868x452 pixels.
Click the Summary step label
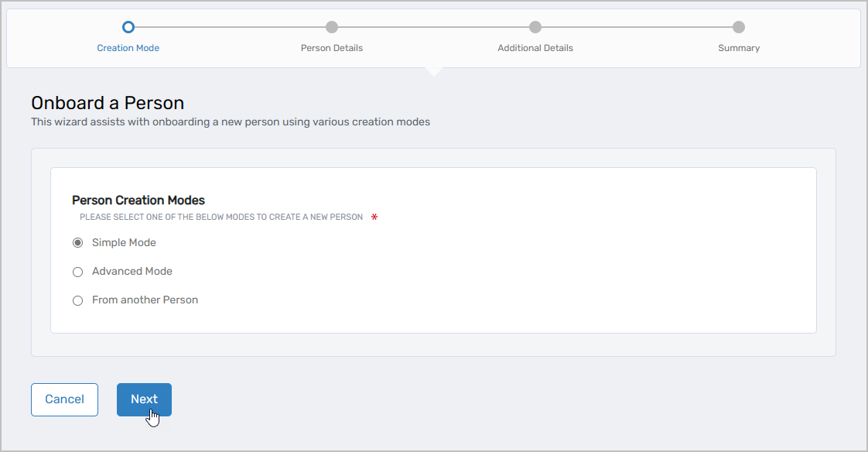click(x=739, y=47)
